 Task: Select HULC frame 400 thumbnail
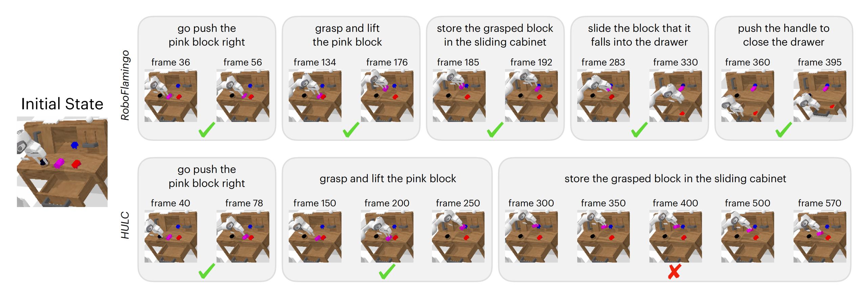click(x=675, y=237)
